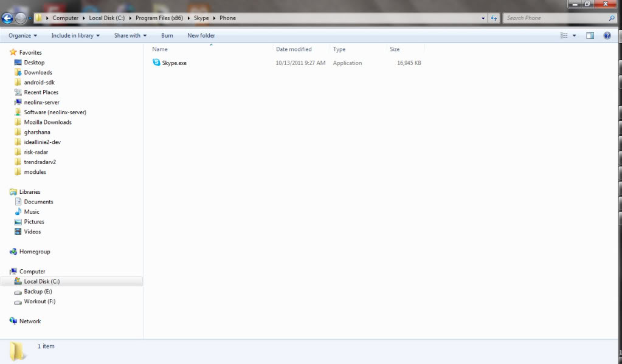Open the neolinx-server favorite

[x=42, y=102]
